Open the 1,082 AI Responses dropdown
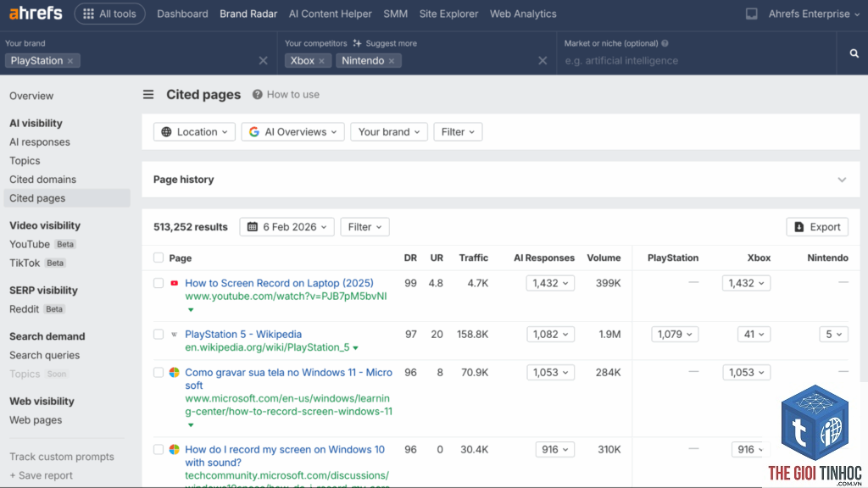Image resolution: width=868 pixels, height=488 pixels. [x=550, y=334]
